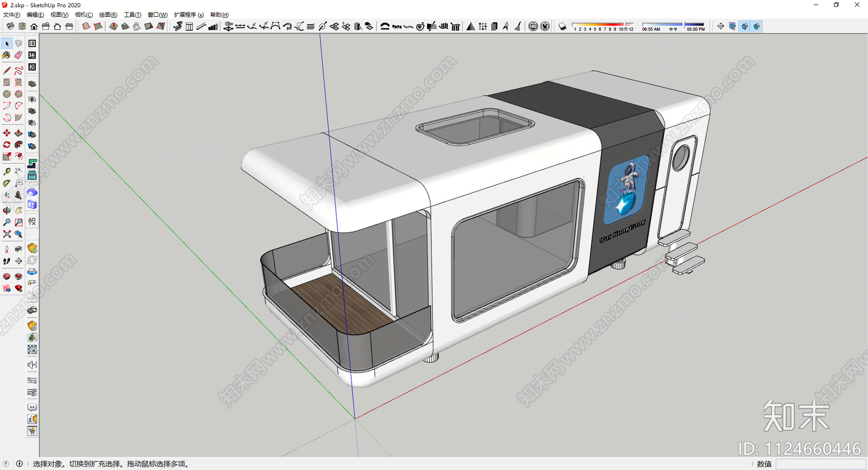Select the Make Component tool

[x=18, y=43]
